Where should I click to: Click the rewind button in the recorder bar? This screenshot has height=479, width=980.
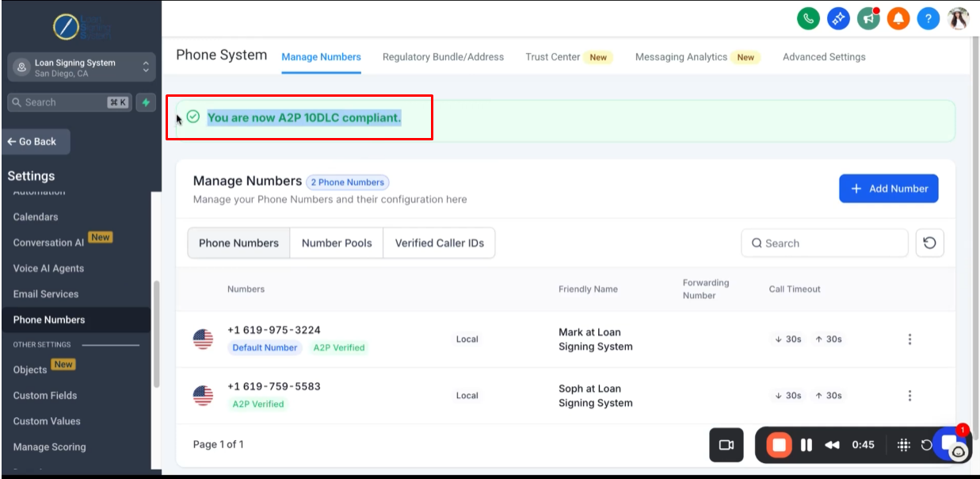point(832,445)
